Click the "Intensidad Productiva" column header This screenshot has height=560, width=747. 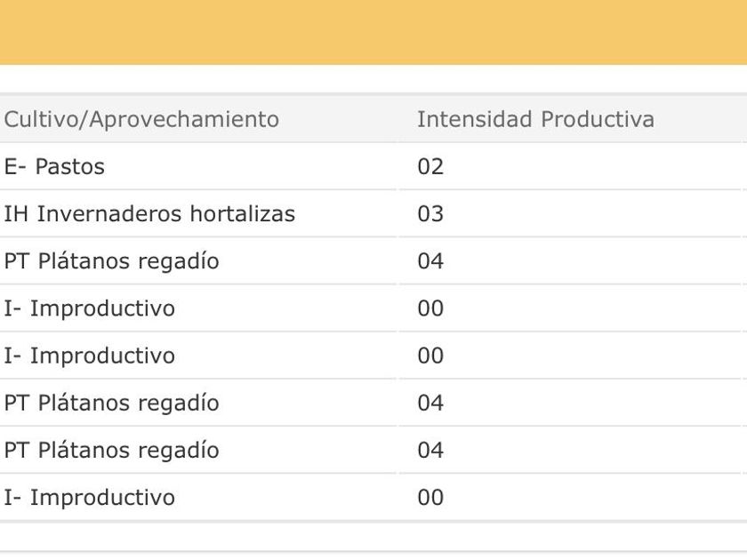[535, 119]
